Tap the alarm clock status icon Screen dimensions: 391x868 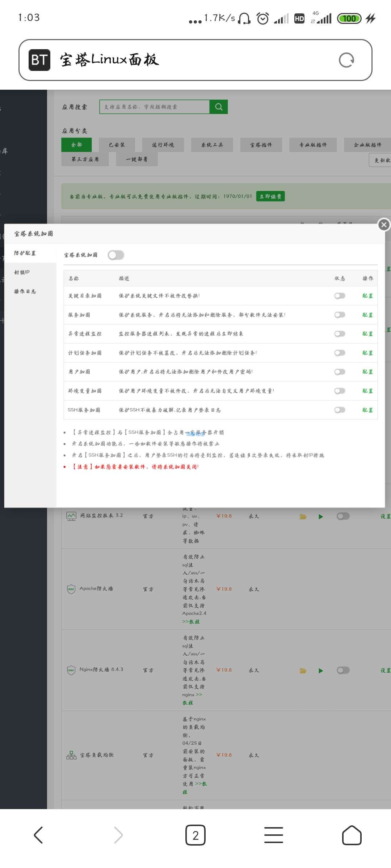tap(262, 18)
